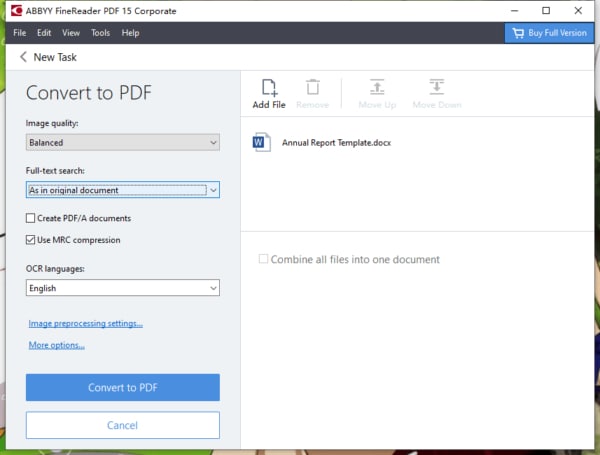Click the Cancel button
Viewport: 600px width, 455px height.
[x=123, y=425]
